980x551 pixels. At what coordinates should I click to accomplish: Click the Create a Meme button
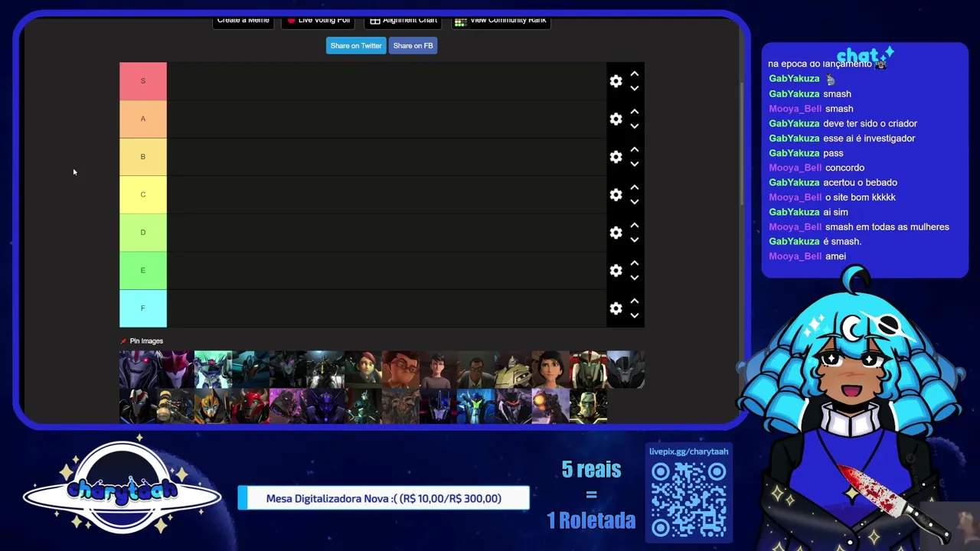(243, 21)
